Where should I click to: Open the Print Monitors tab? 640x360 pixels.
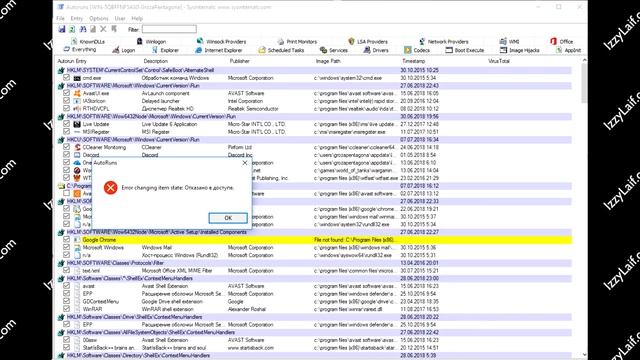point(297,42)
